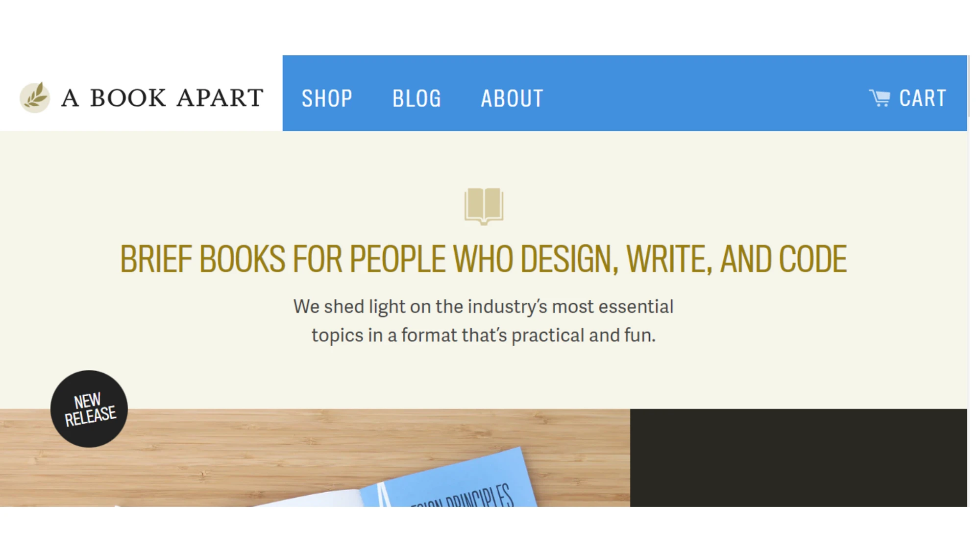Click the white open page of the book

(x=318, y=500)
